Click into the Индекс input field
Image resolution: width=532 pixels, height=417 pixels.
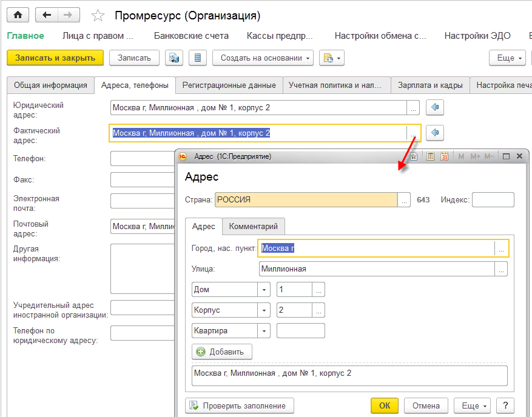tap(493, 200)
